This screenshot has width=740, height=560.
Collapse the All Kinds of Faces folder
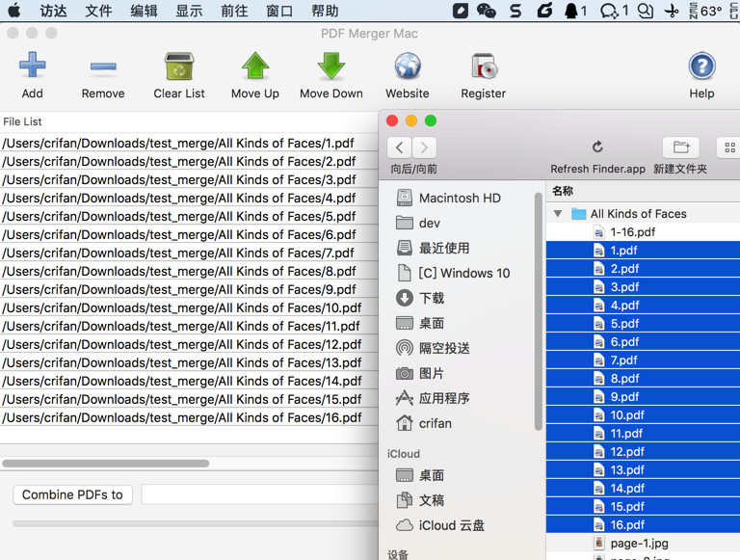point(558,213)
